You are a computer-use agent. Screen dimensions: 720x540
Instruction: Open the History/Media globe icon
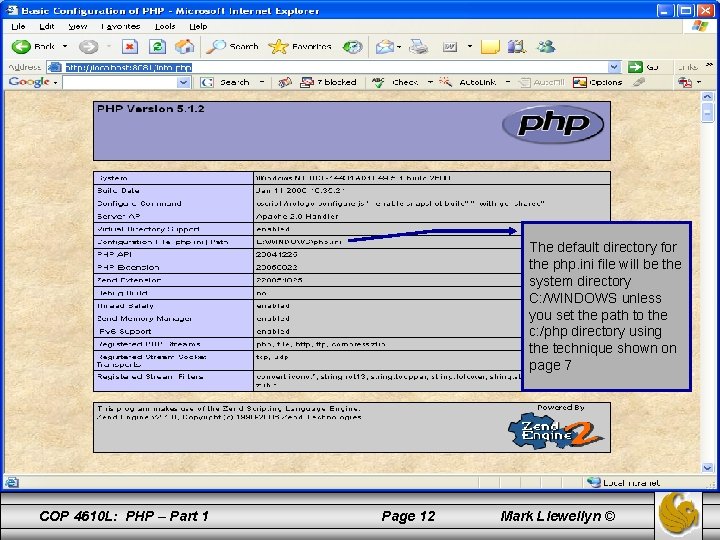click(353, 46)
